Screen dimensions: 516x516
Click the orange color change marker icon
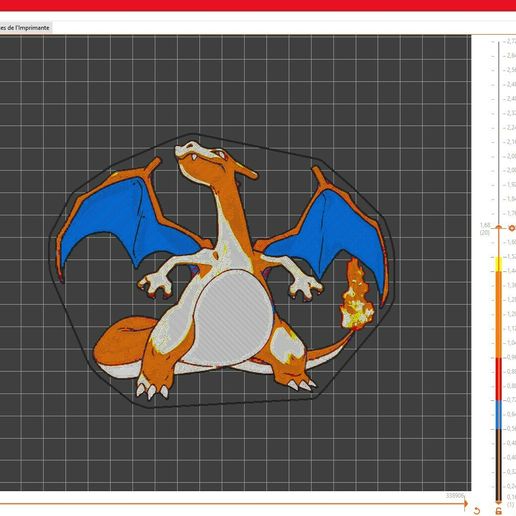point(512,228)
